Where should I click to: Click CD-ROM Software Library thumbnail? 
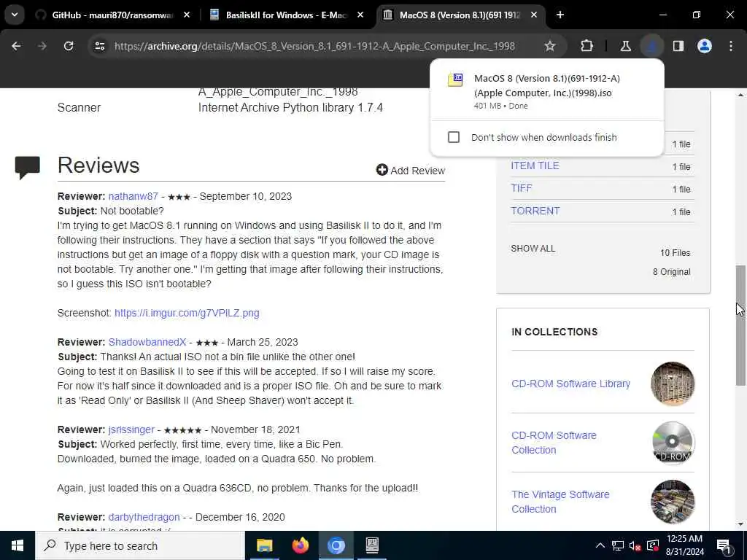(672, 384)
